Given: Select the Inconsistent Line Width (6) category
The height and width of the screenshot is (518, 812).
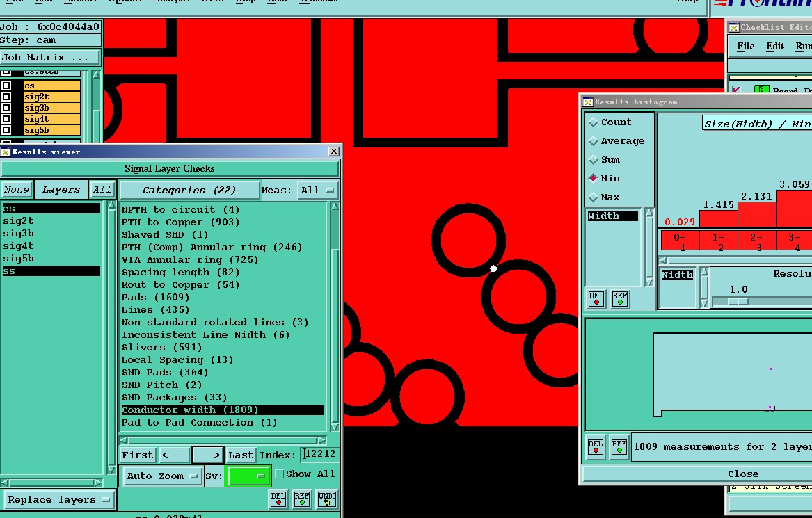Looking at the screenshot, I should tap(223, 335).
